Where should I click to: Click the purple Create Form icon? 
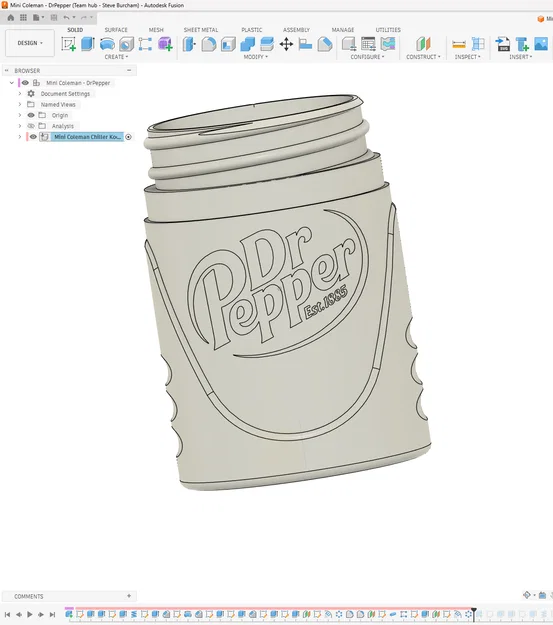[x=165, y=44]
